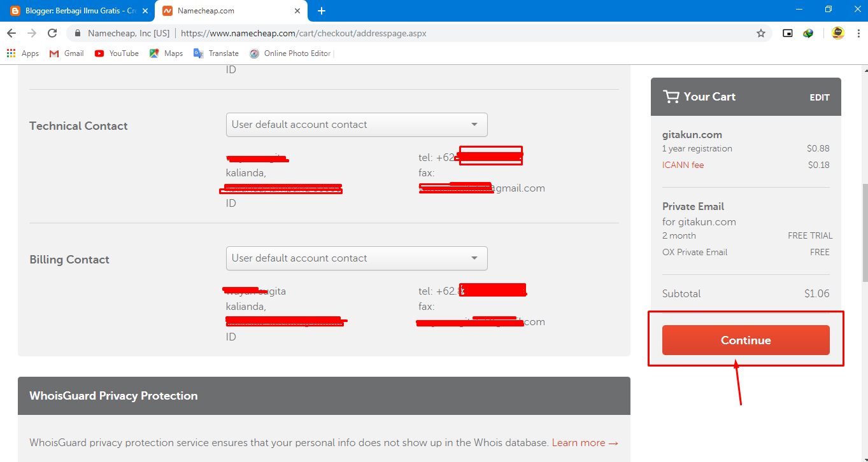Click EDIT in Your Cart header
The width and height of the screenshot is (868, 462).
[x=820, y=97]
